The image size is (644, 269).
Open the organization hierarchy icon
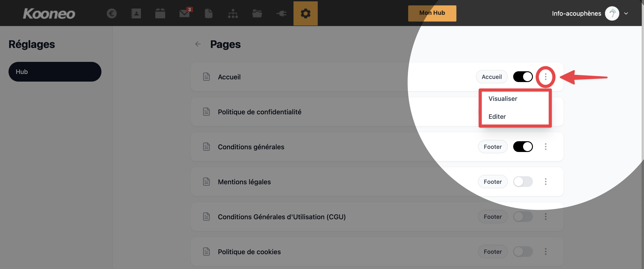[x=233, y=13]
